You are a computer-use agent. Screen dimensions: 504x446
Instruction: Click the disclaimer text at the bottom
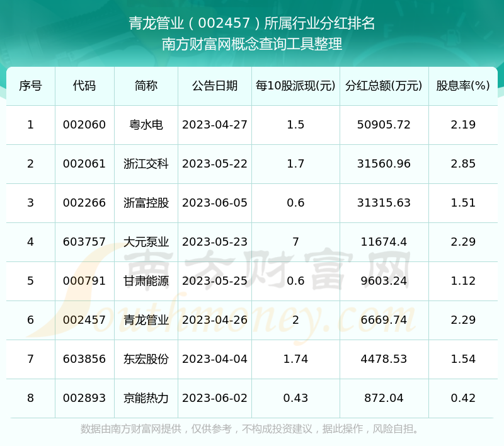(x=252, y=429)
